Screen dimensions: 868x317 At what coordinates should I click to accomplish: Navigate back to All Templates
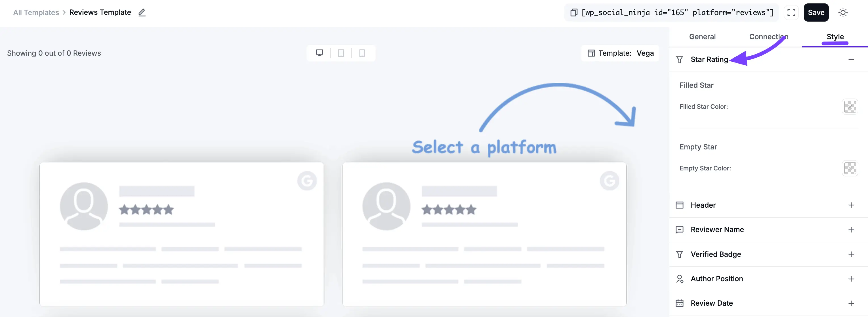[36, 12]
